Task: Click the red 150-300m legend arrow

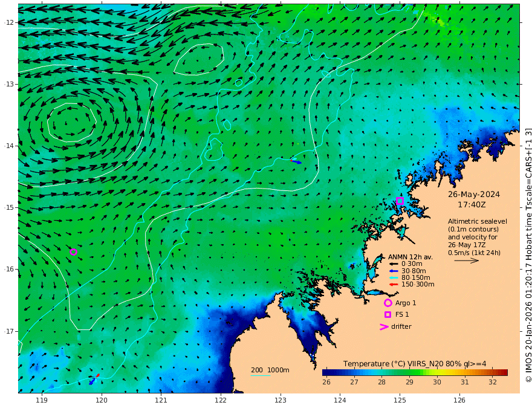Action: point(393,284)
